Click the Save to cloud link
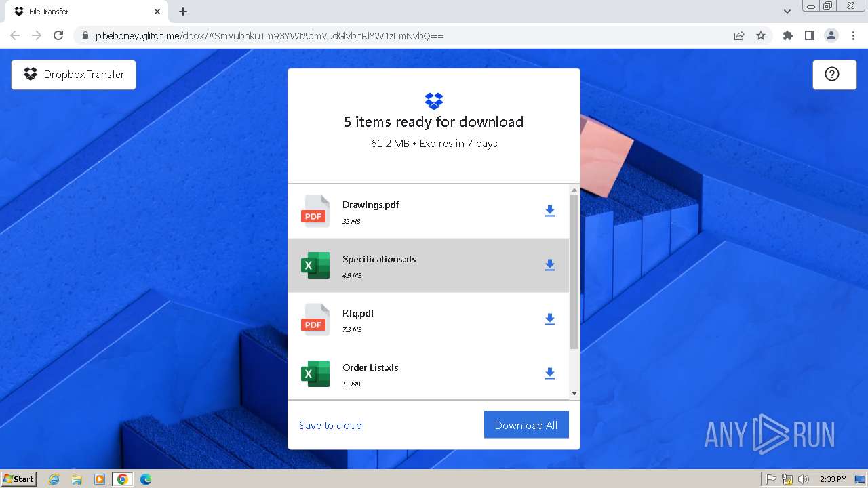868x488 pixels. click(330, 425)
